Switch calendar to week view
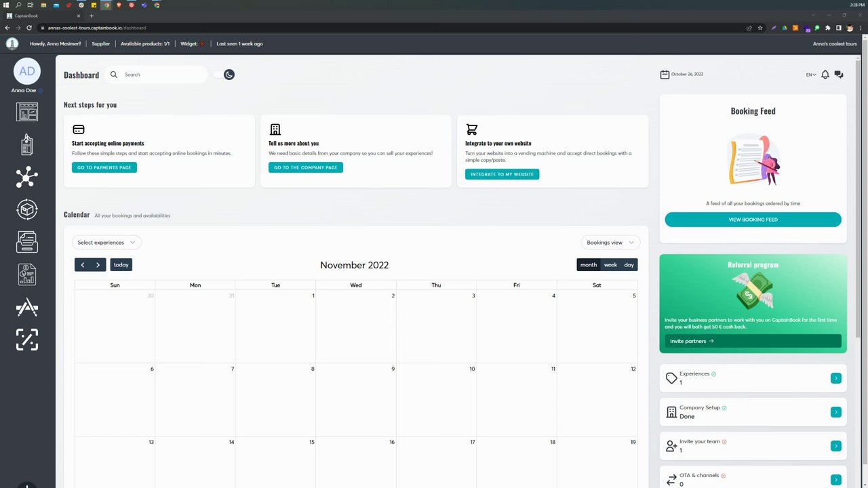This screenshot has width=868, height=488. (610, 265)
